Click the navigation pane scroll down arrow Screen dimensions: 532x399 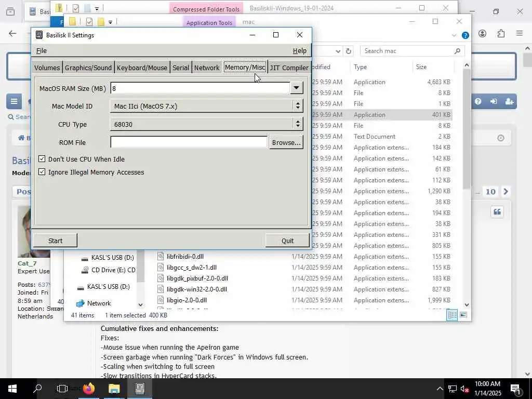(140, 304)
